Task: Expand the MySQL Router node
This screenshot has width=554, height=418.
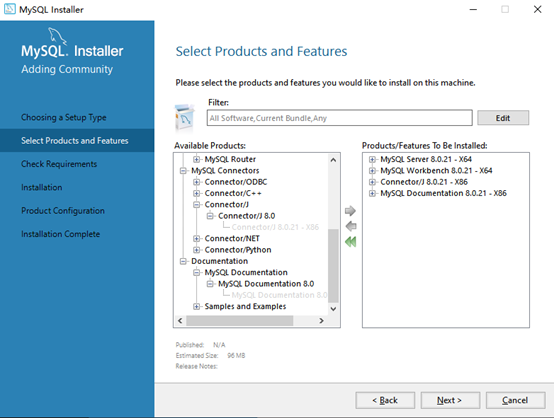Action: coord(196,159)
